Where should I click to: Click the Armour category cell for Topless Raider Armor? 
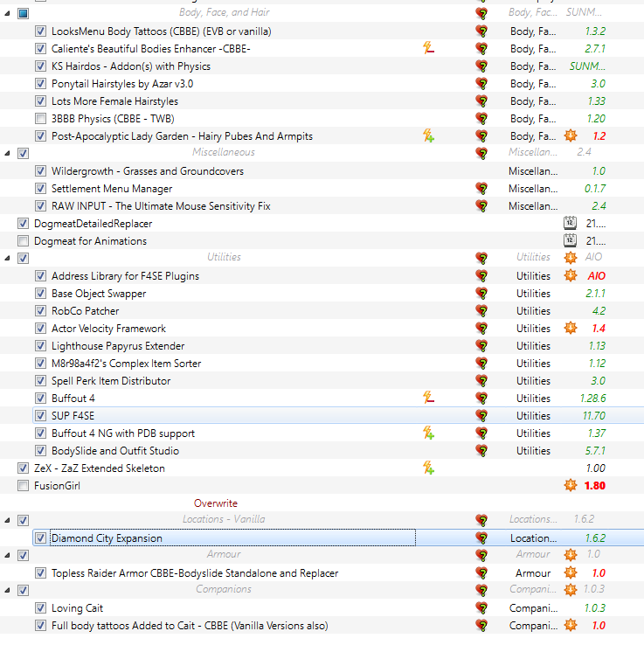coord(533,572)
